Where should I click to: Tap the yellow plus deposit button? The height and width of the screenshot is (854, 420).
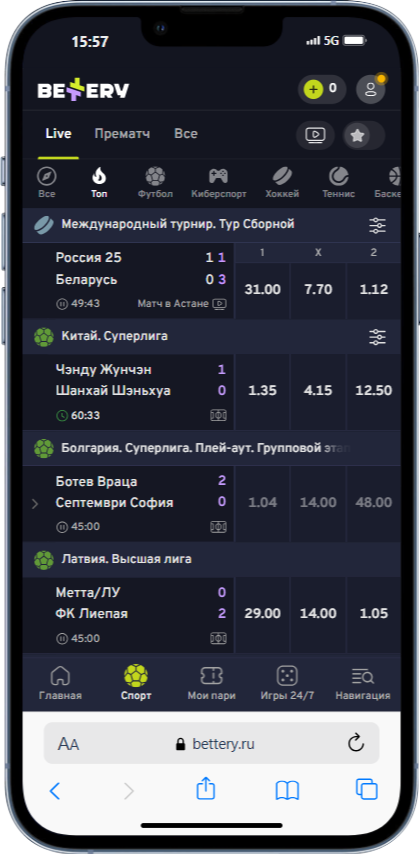(x=313, y=89)
